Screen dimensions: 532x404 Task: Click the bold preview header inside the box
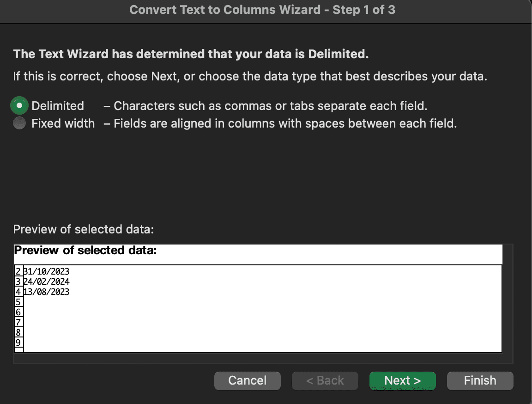(x=85, y=251)
